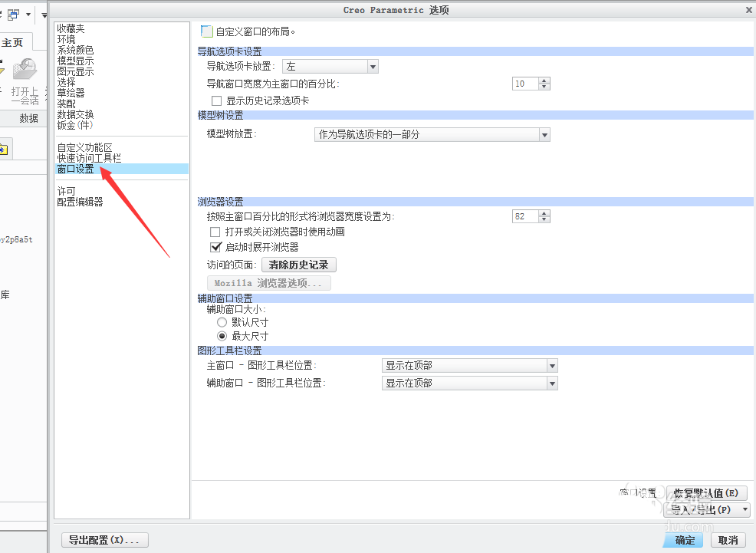Confirm with the 确定 button
Image resolution: width=756 pixels, height=553 pixels.
point(685,540)
